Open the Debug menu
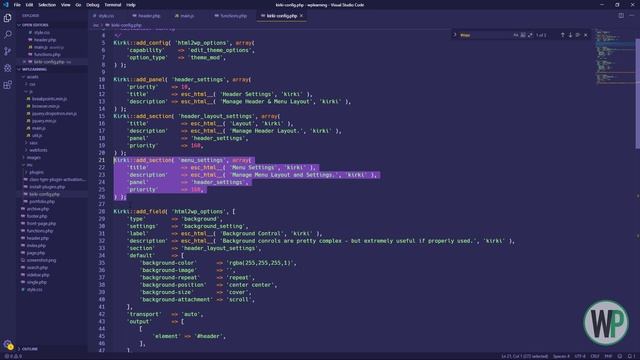 click(93, 5)
